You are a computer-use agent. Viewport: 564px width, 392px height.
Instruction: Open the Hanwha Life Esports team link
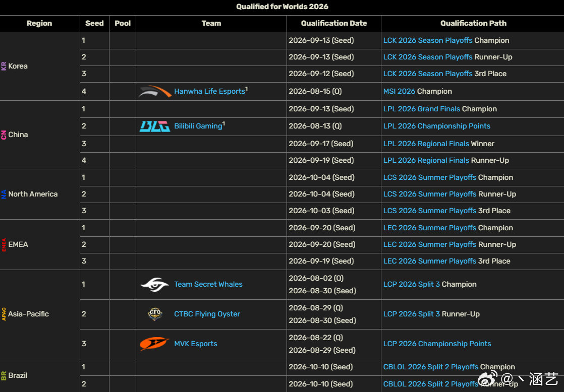[x=209, y=91]
